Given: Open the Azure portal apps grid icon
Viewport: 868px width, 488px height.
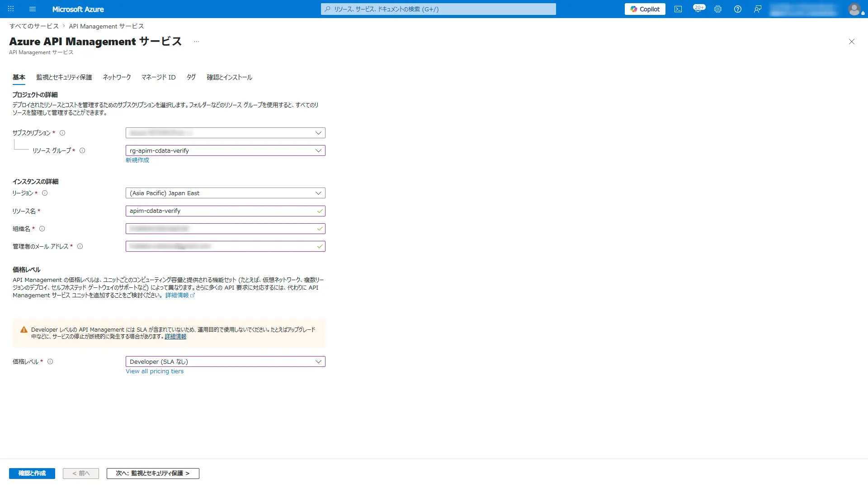Looking at the screenshot, I should (x=11, y=9).
